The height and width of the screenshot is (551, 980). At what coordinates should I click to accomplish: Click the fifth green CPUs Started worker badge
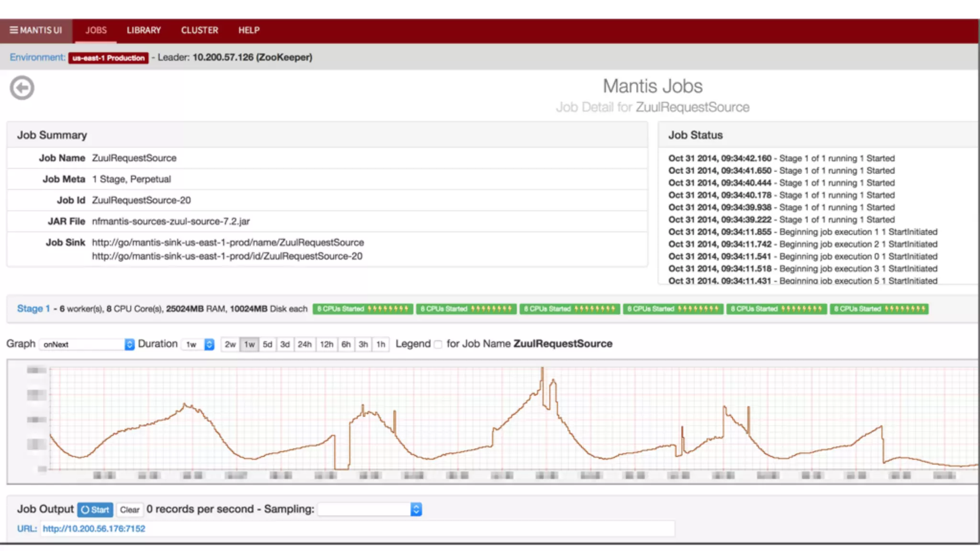coord(776,309)
